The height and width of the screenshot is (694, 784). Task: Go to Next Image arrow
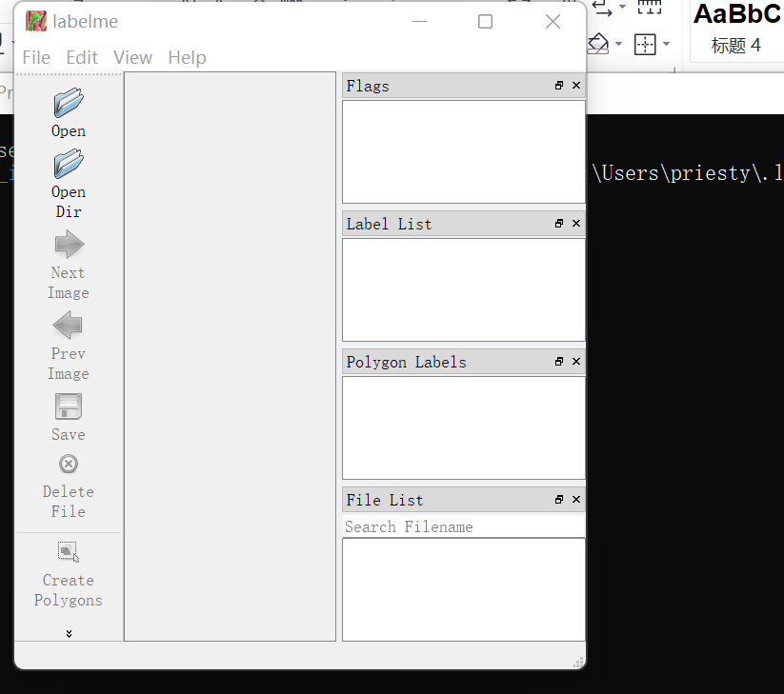point(69,245)
